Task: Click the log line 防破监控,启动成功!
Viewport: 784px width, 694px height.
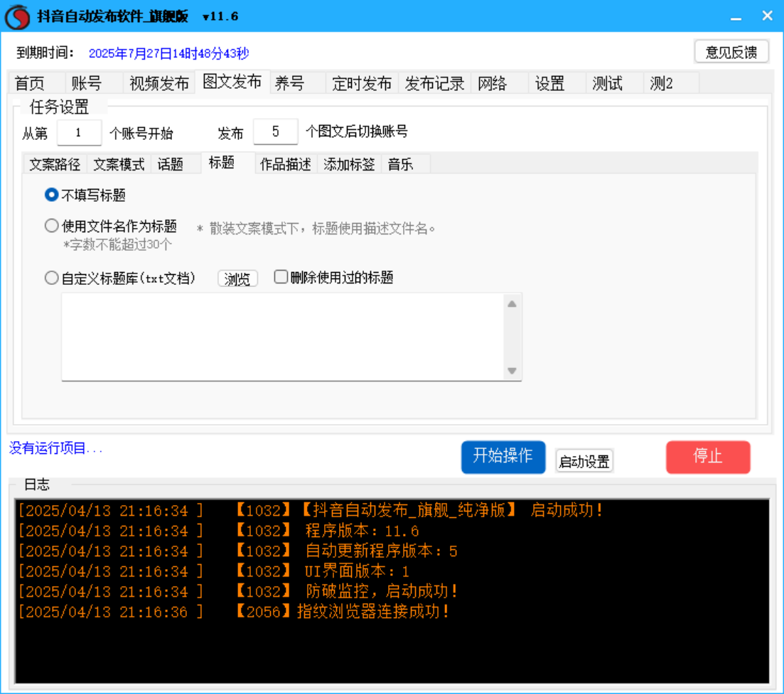Action: tap(238, 591)
